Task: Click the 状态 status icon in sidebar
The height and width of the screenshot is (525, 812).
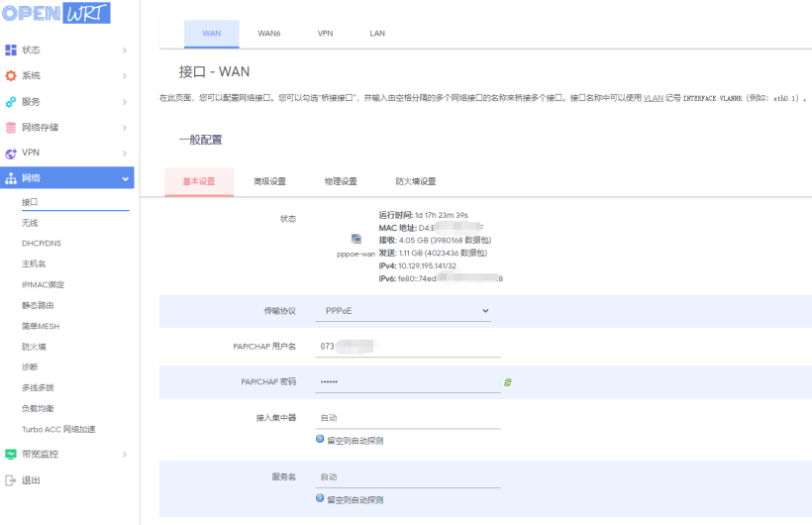Action: [11, 50]
